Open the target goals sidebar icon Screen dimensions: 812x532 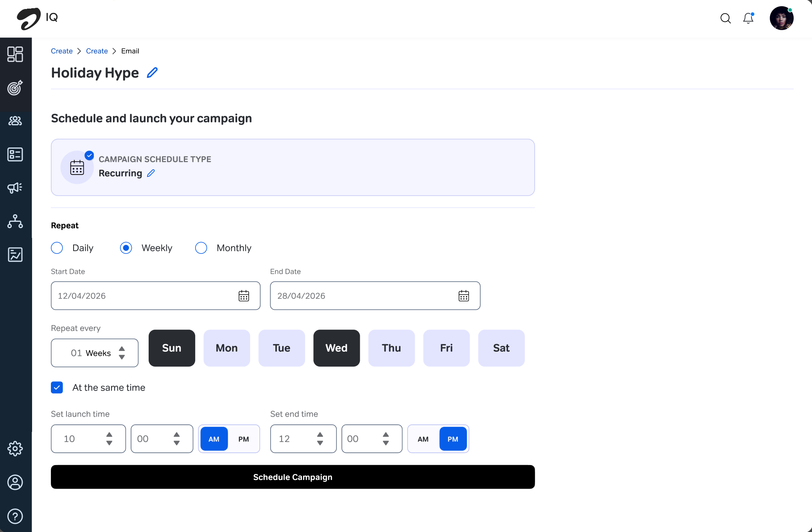pos(15,88)
